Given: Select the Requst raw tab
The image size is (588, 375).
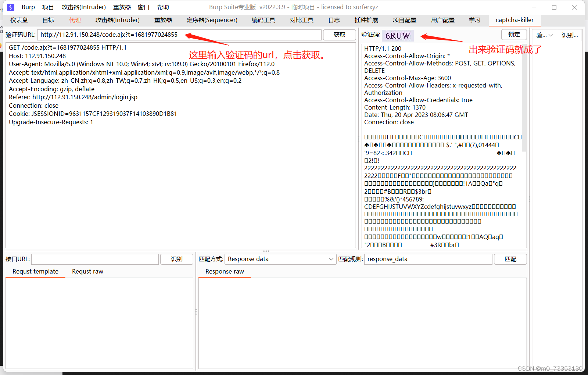Looking at the screenshot, I should coord(87,271).
